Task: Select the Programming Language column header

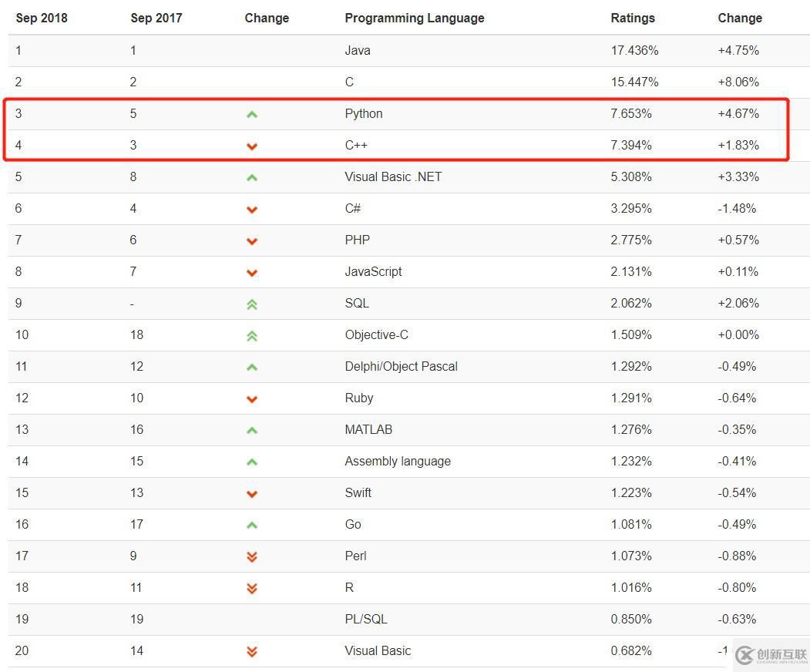Action: coord(415,18)
